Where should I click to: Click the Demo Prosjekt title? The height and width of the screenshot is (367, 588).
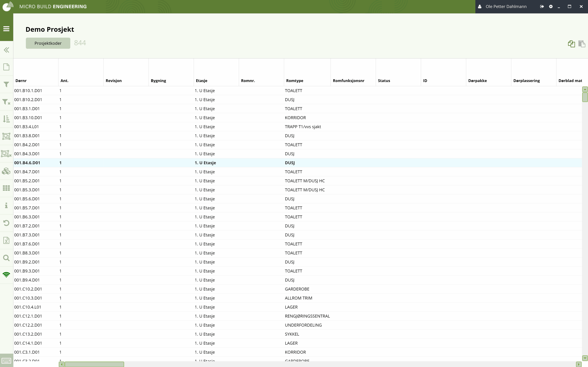(50, 29)
